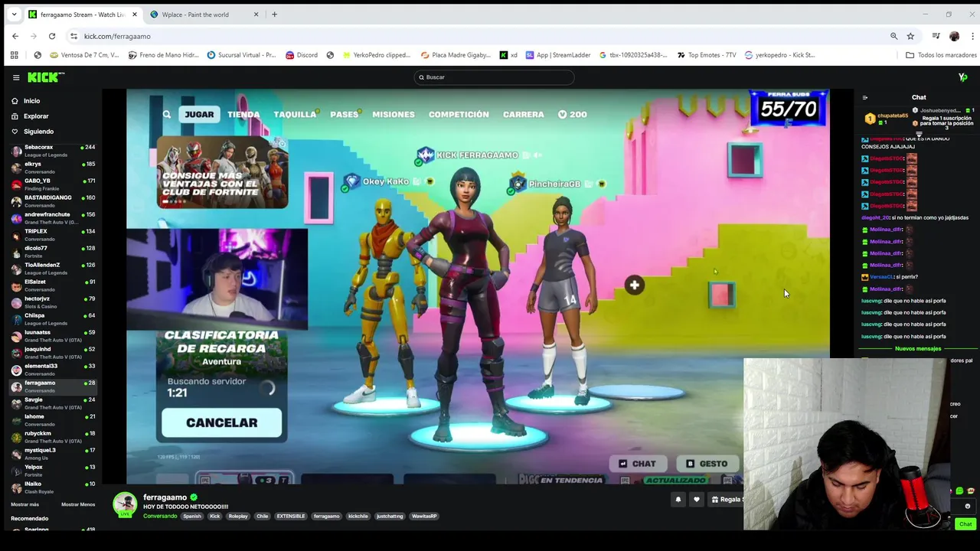
Task: Select the MISIONES tab in Fortnite
Action: [394, 115]
